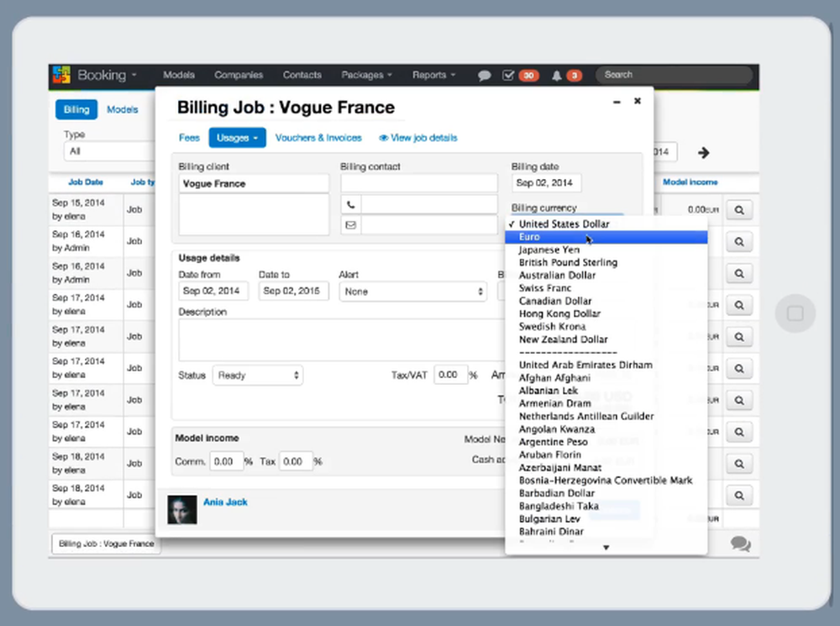Open Ania Jack's profile link
This screenshot has height=626, width=840.
(225, 502)
